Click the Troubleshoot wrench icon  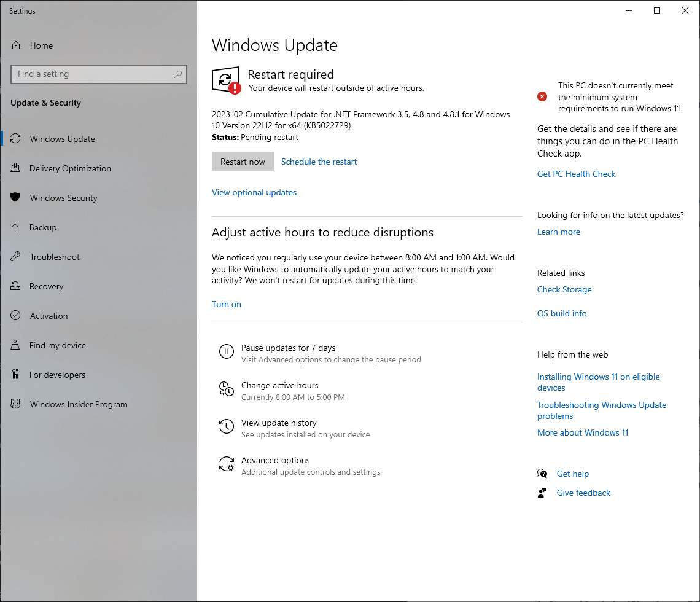click(15, 256)
